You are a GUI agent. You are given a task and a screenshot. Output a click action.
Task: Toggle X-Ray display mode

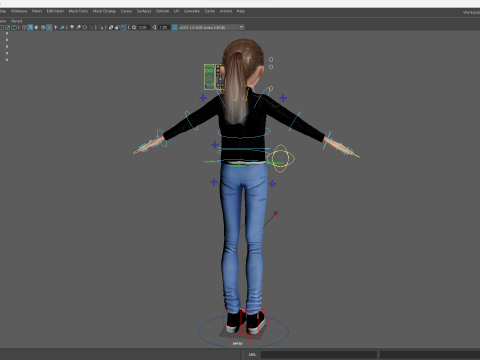(110, 27)
